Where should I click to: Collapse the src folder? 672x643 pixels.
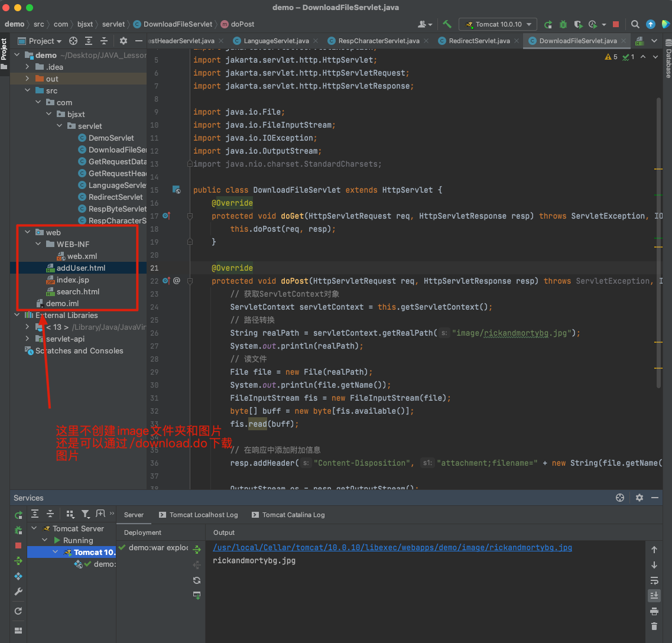coord(27,90)
